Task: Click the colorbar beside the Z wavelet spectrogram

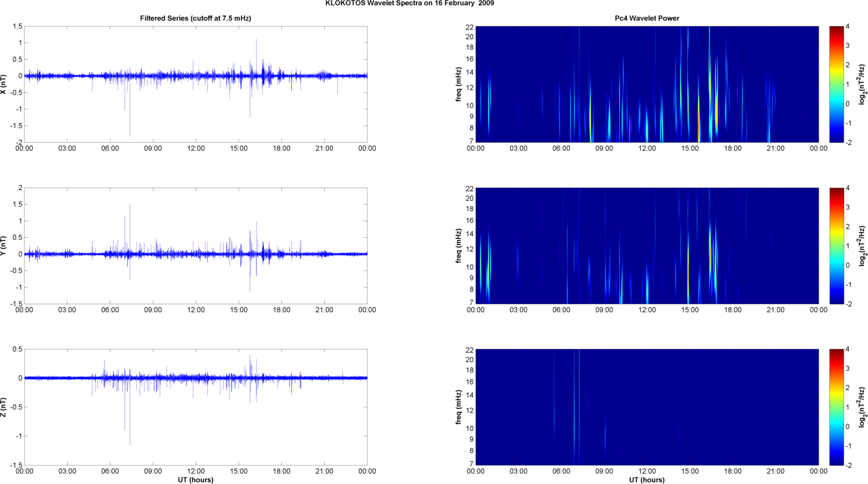Action: [836, 407]
